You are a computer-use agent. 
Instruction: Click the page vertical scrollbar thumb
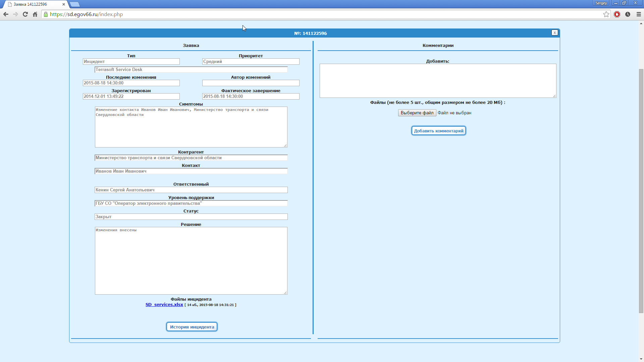[x=641, y=191]
